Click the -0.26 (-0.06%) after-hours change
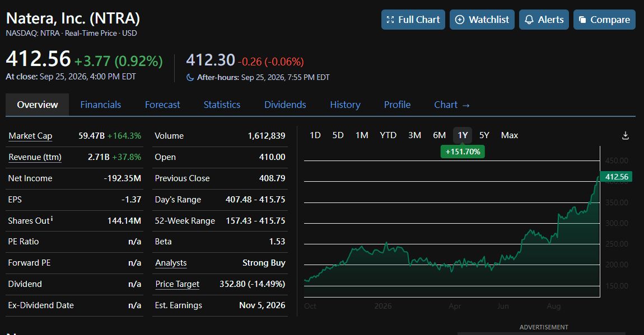This screenshot has width=644, height=335. [x=270, y=62]
